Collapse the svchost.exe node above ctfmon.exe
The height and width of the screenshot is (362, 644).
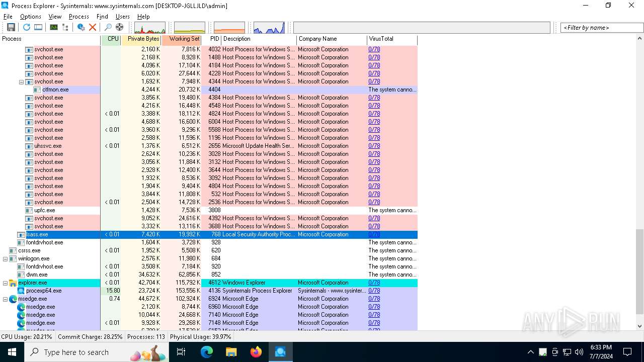[x=22, y=81]
